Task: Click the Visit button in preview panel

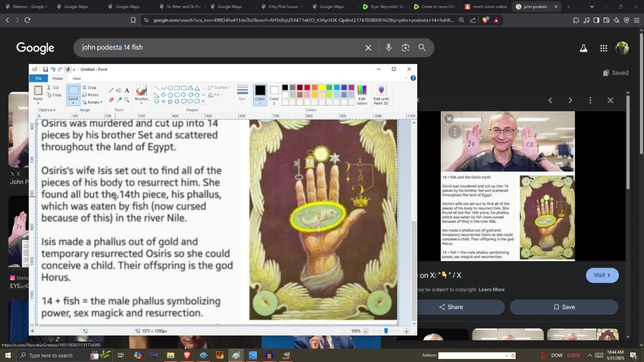Action: [x=602, y=275]
